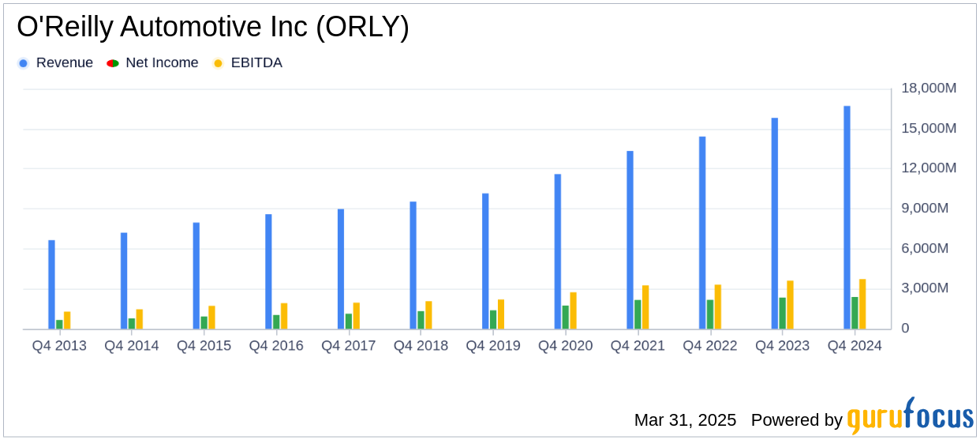Click the Q4 2021 axis label

pyautogui.click(x=638, y=346)
